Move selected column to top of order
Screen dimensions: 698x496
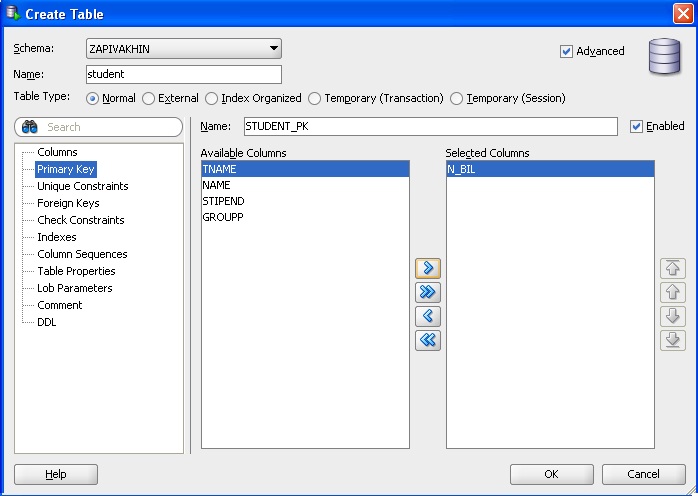[673, 268]
